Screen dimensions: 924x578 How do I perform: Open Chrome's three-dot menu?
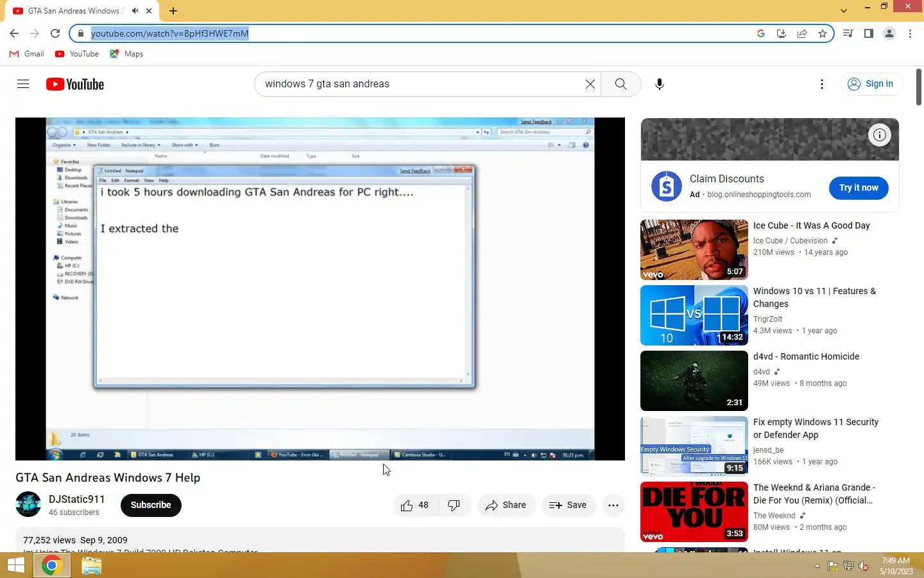(910, 33)
